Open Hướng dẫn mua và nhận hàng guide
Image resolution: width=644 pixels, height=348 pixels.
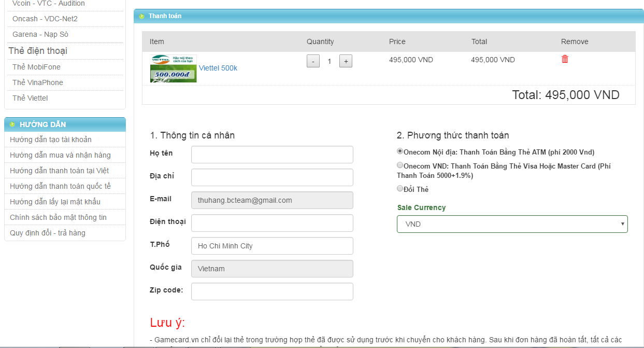[x=60, y=155]
